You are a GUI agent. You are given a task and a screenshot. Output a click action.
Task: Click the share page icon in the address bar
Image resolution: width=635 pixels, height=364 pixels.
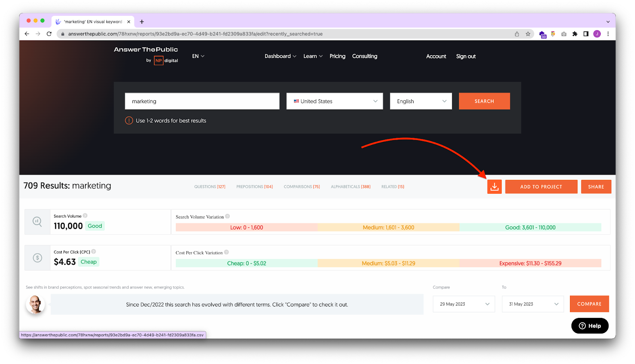click(517, 34)
